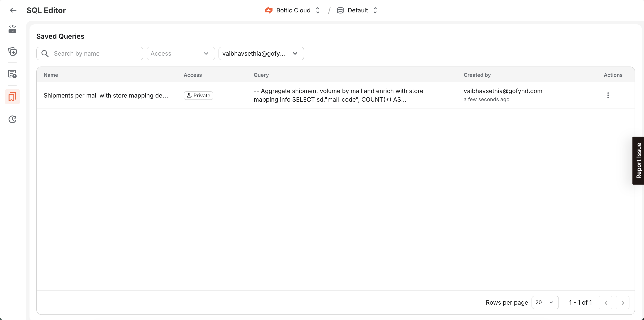Create a new query from sidebar
644x320 pixels.
[x=12, y=52]
